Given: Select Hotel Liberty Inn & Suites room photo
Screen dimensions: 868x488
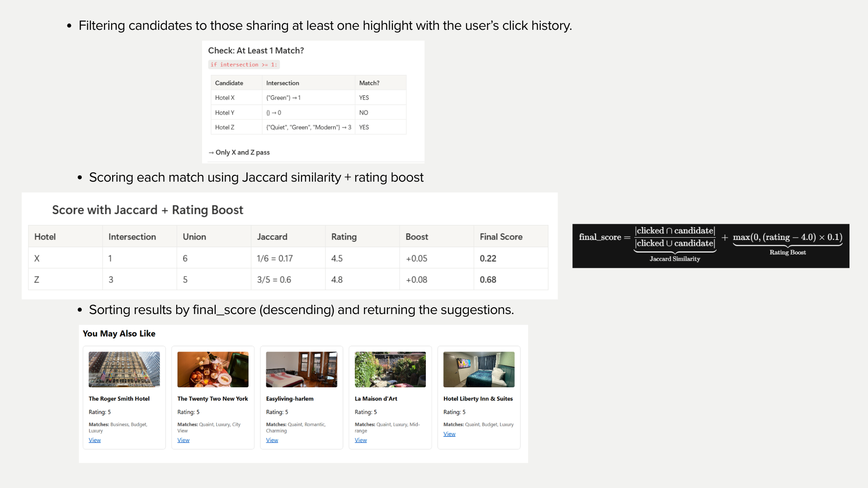Looking at the screenshot, I should tap(478, 369).
